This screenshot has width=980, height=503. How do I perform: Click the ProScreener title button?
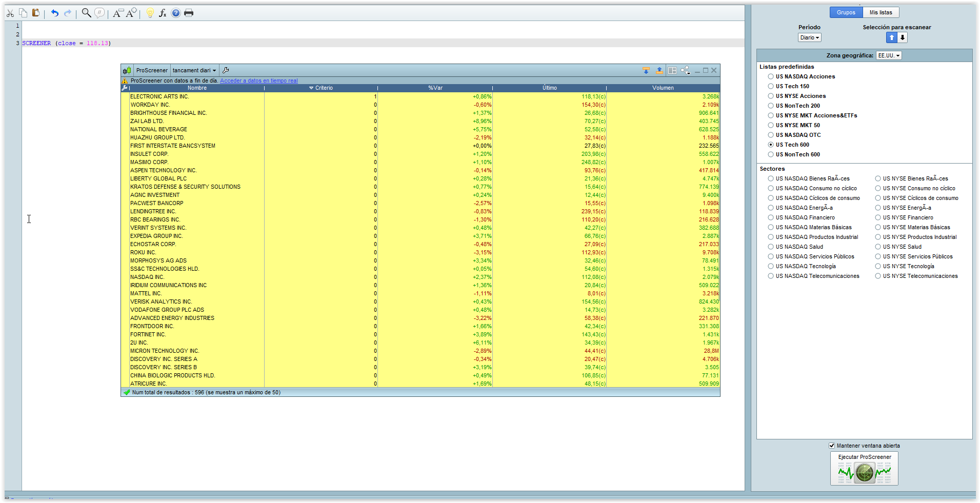tap(152, 70)
